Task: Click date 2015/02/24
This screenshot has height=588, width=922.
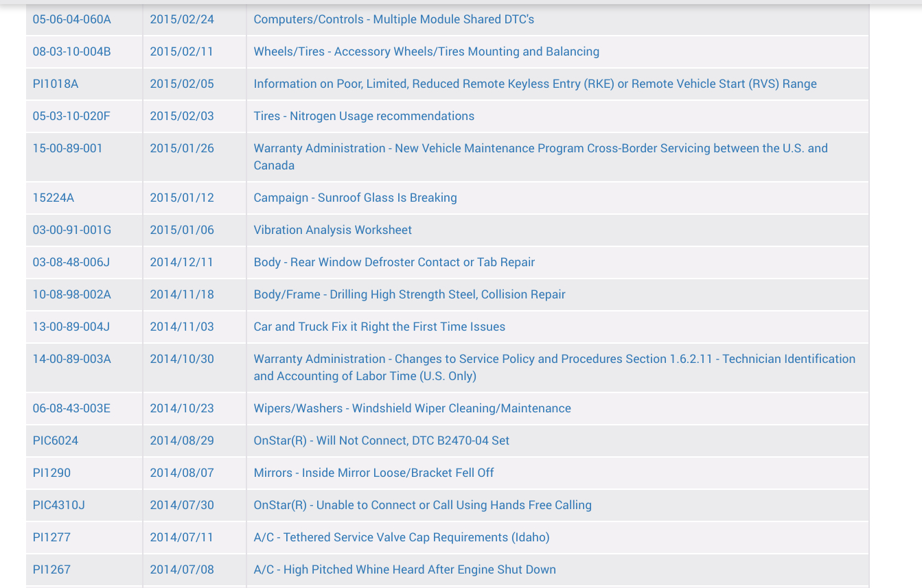Action: tap(182, 19)
